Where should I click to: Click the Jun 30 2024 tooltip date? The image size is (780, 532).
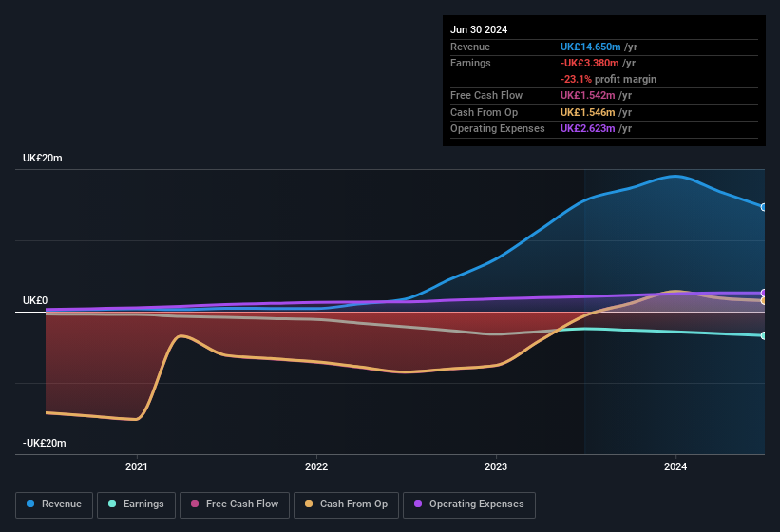click(479, 29)
